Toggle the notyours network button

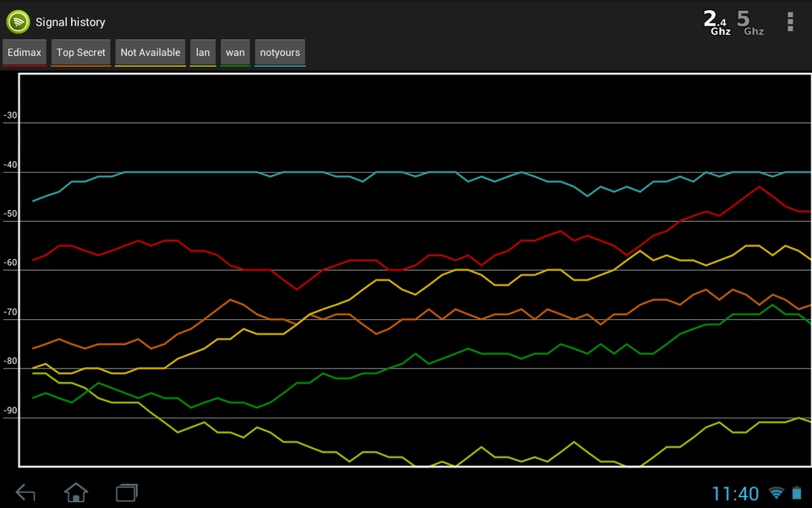pyautogui.click(x=280, y=52)
